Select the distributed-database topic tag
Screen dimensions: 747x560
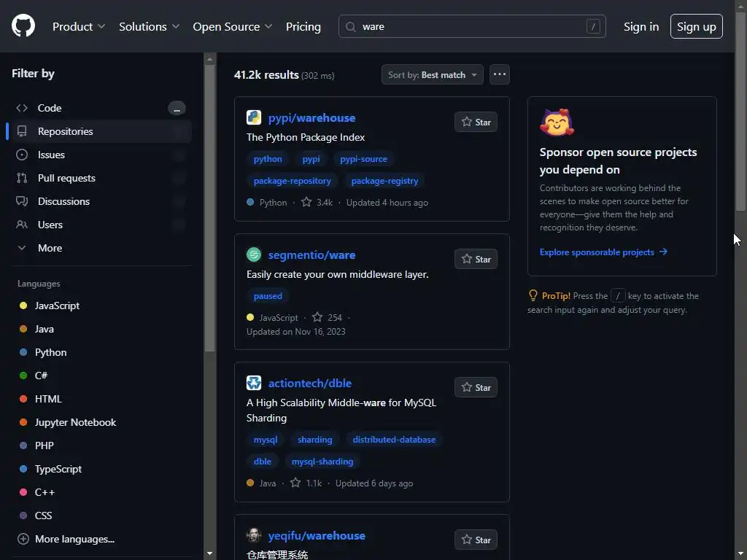[x=394, y=440]
